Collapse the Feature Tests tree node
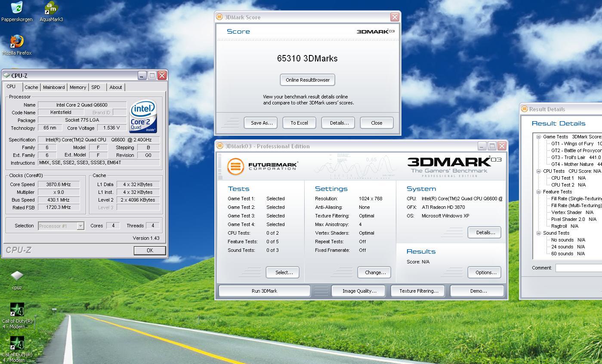 tap(538, 192)
